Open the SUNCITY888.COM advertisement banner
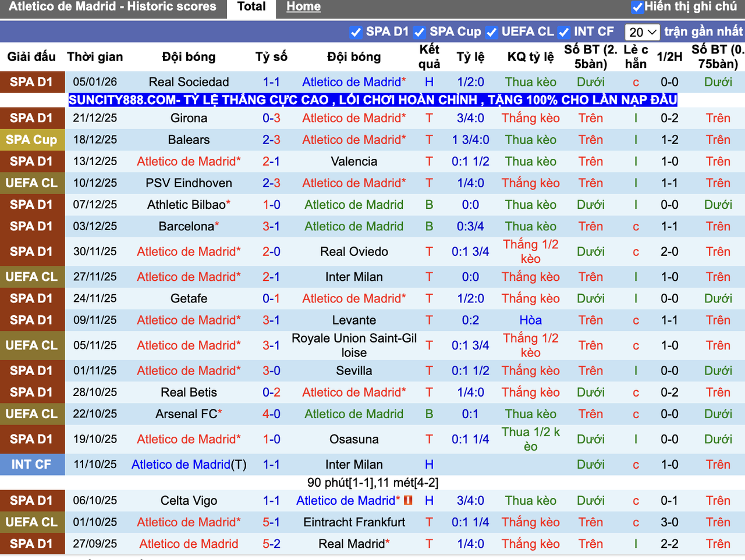Image resolution: width=745 pixels, height=560 pixels. coord(372,100)
